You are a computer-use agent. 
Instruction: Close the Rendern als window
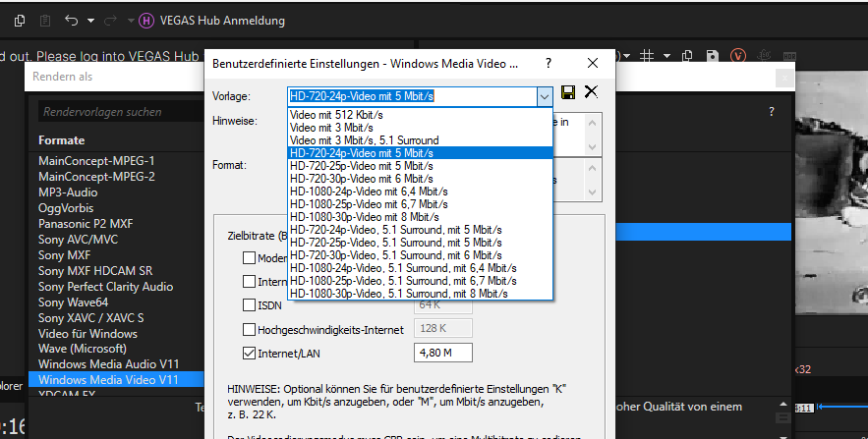(784, 78)
